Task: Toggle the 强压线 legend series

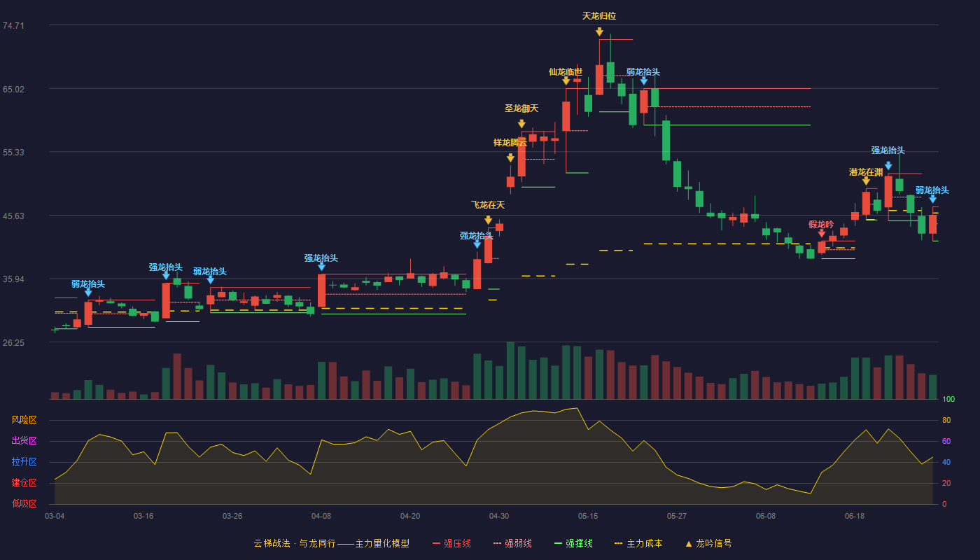Action: point(451,543)
